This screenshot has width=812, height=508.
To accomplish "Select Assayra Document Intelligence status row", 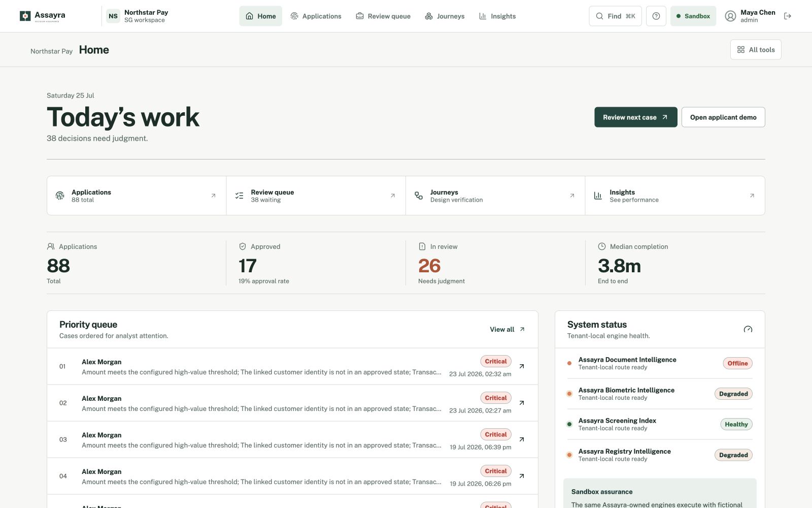I will tap(660, 363).
